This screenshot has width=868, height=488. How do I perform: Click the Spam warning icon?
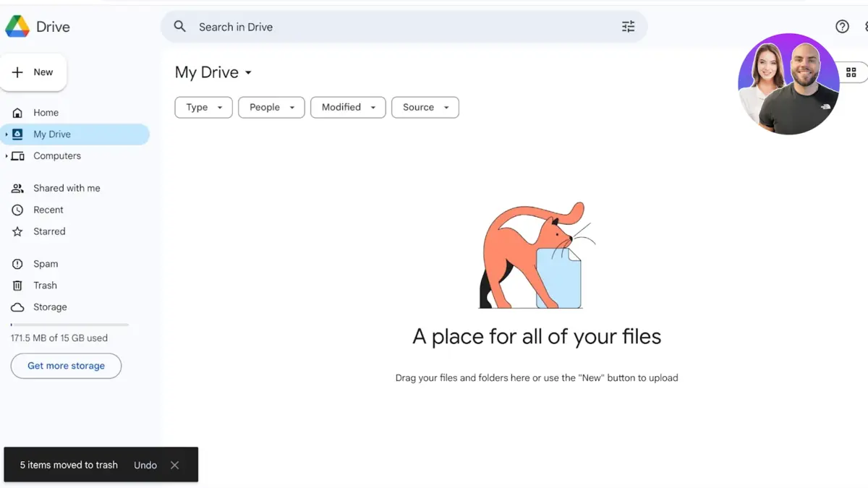(17, 264)
